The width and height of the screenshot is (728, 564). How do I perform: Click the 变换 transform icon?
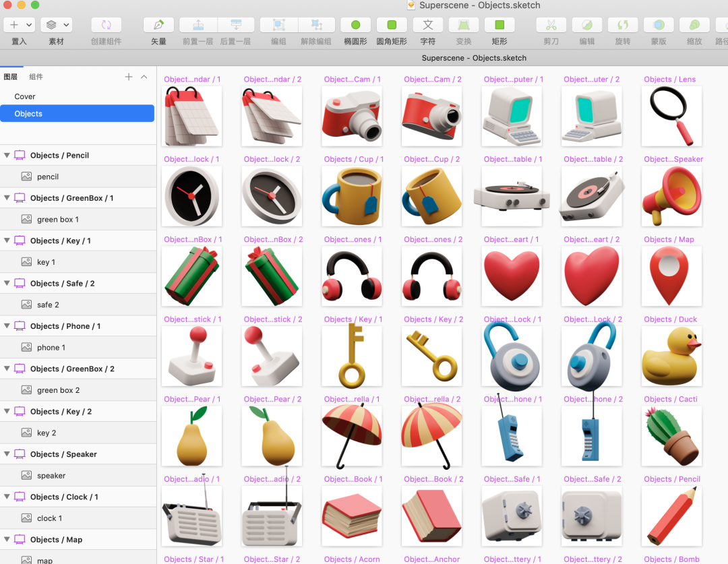(464, 25)
